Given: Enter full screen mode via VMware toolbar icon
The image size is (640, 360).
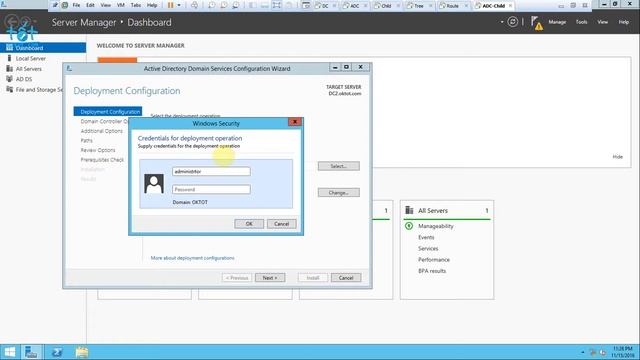Looking at the screenshot, I should (277, 5).
